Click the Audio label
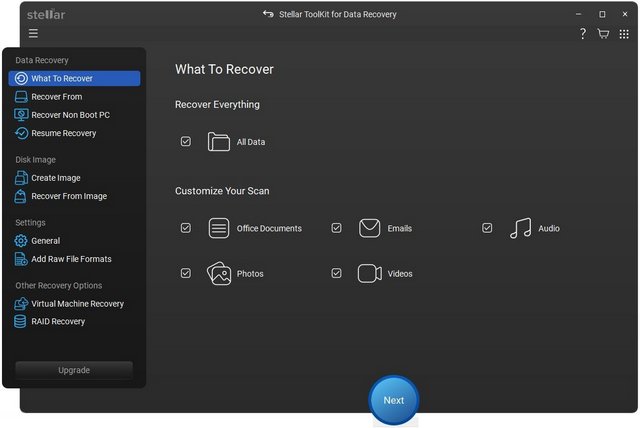This screenshot has width=640, height=428. [x=549, y=228]
